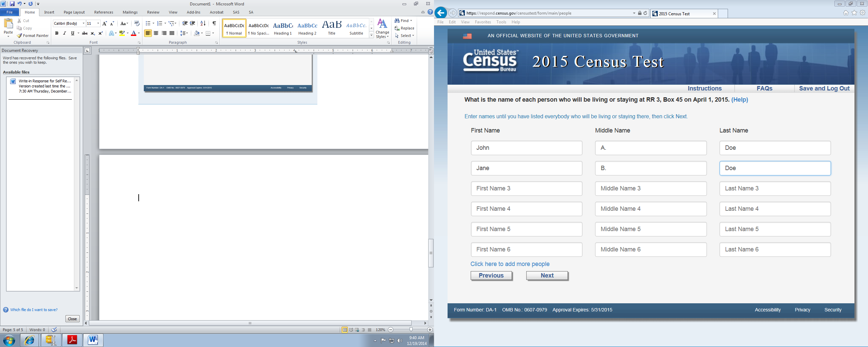Viewport: 868px width, 347px height.
Task: Open the Tools menu in Internet Explorer
Action: click(x=501, y=22)
